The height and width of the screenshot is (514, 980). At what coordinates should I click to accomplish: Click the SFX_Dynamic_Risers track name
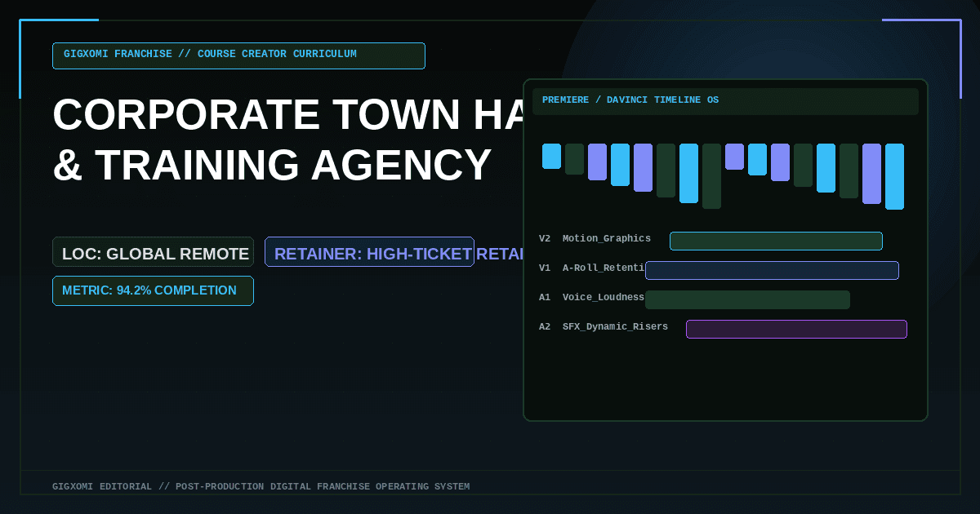[x=615, y=326]
